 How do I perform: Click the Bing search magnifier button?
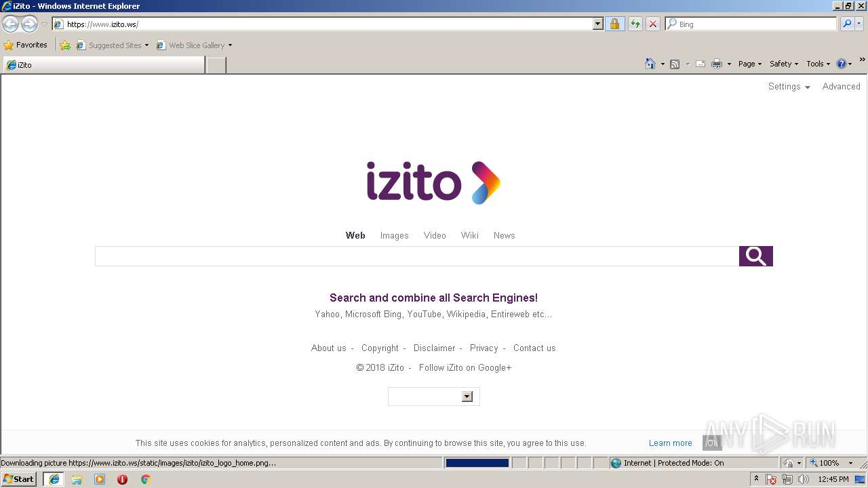click(x=847, y=24)
